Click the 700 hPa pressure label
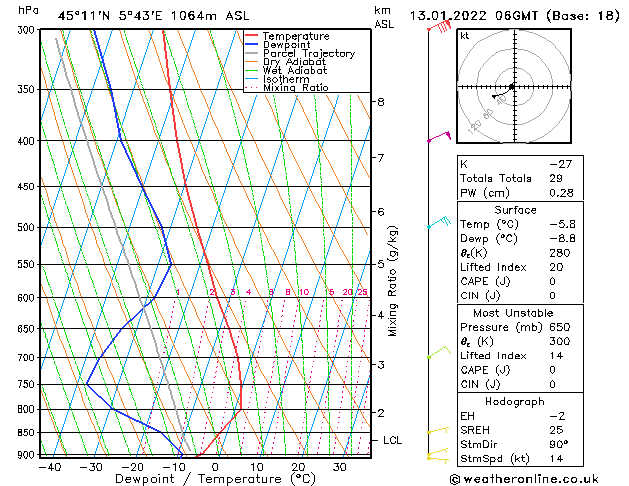This screenshot has height=486, width=629. pos(28,357)
